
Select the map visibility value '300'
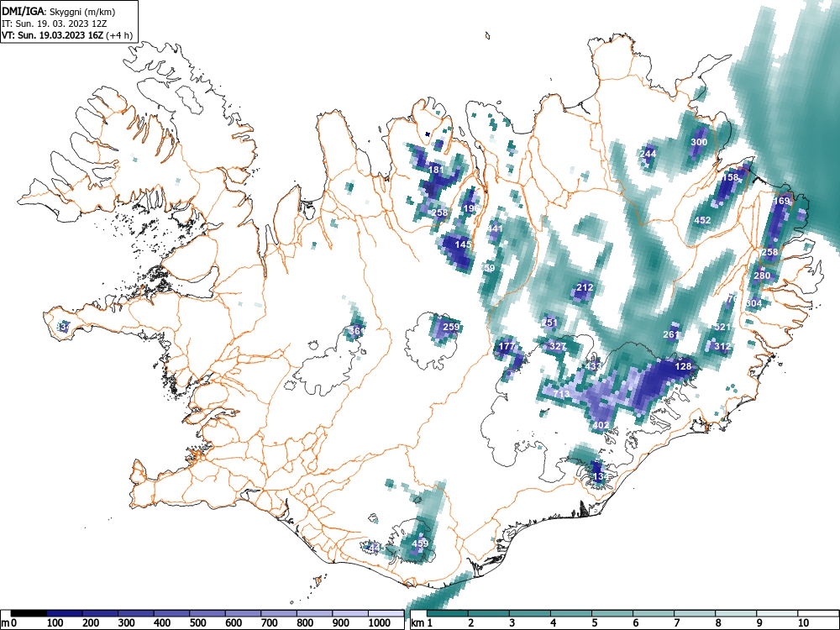[x=699, y=142]
